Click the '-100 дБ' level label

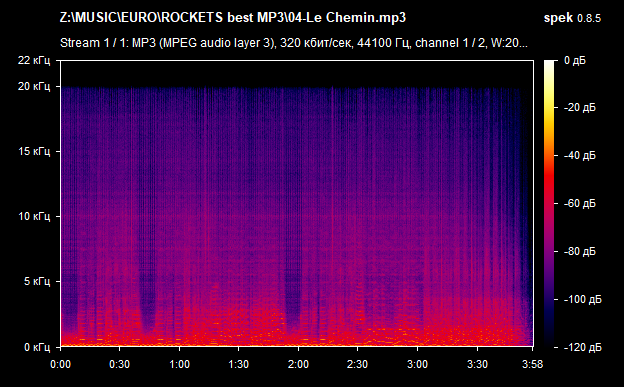[x=583, y=299]
